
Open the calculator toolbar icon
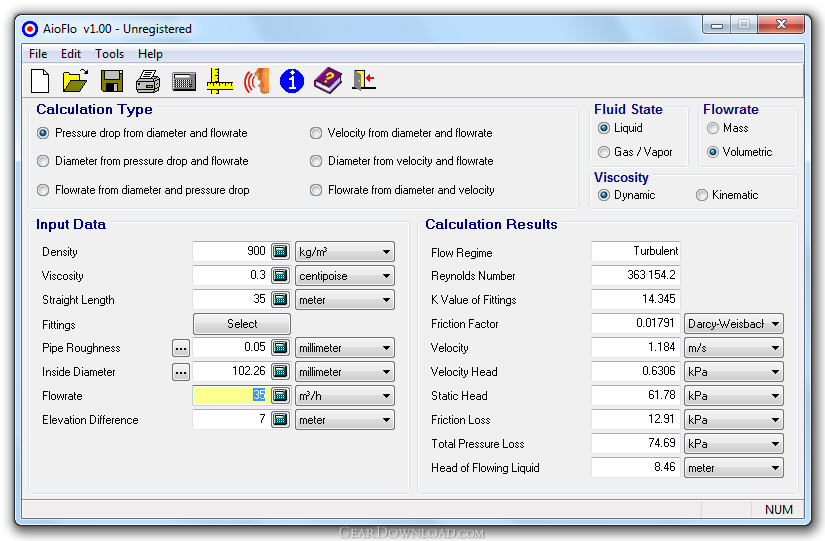tap(184, 82)
